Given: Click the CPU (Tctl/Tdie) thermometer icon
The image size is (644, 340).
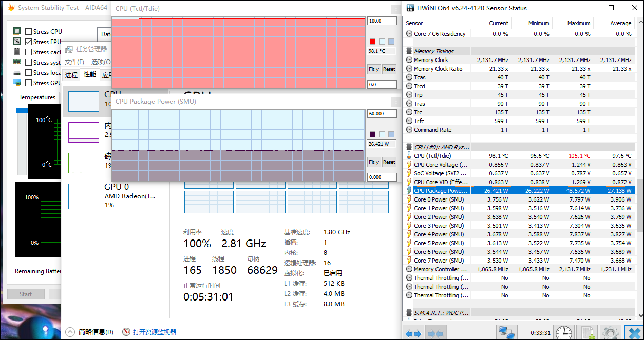Looking at the screenshot, I should click(409, 156).
